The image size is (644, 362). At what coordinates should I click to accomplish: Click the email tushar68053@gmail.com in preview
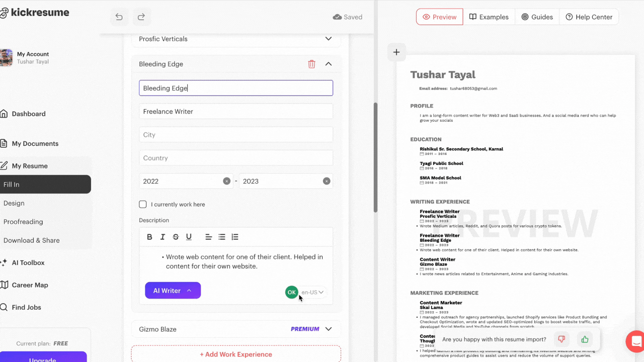473,88
